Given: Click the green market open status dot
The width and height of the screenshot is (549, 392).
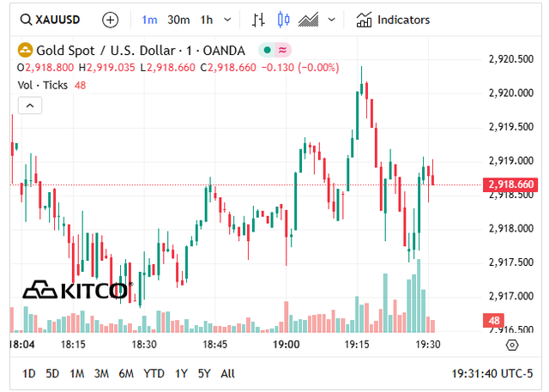Looking at the screenshot, I should 267,51.
